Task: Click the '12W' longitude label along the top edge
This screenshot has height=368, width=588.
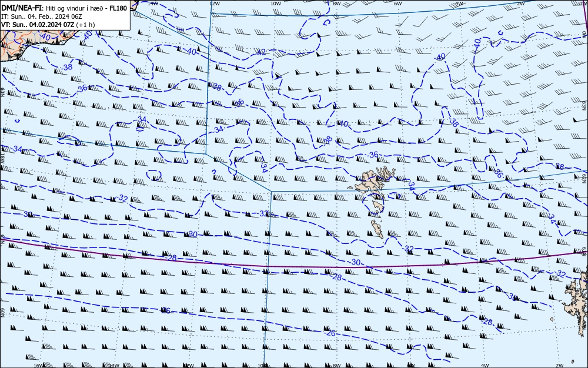Action: pos(214,4)
